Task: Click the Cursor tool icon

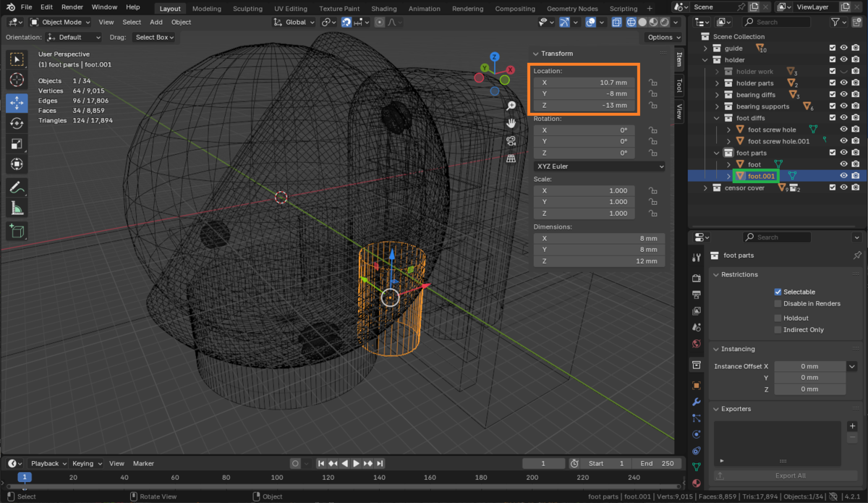Action: tap(17, 80)
